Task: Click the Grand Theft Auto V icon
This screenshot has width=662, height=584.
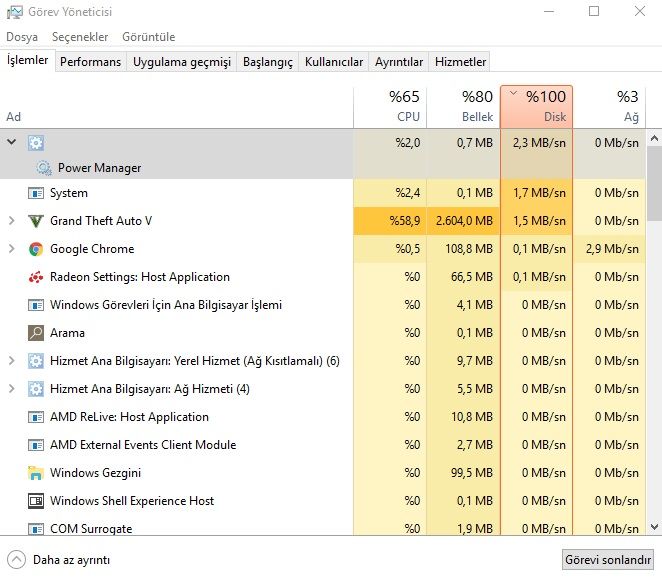Action: coord(36,221)
